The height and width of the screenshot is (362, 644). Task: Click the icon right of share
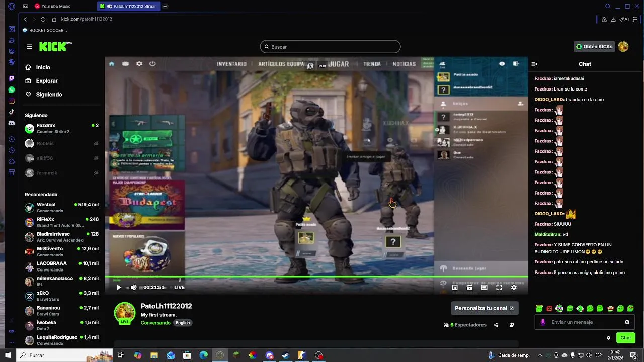click(512, 325)
